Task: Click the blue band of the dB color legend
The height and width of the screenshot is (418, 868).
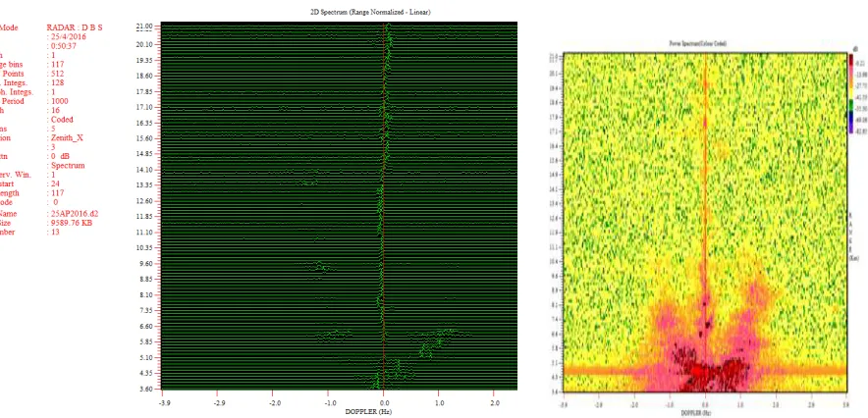Action: pos(851,119)
